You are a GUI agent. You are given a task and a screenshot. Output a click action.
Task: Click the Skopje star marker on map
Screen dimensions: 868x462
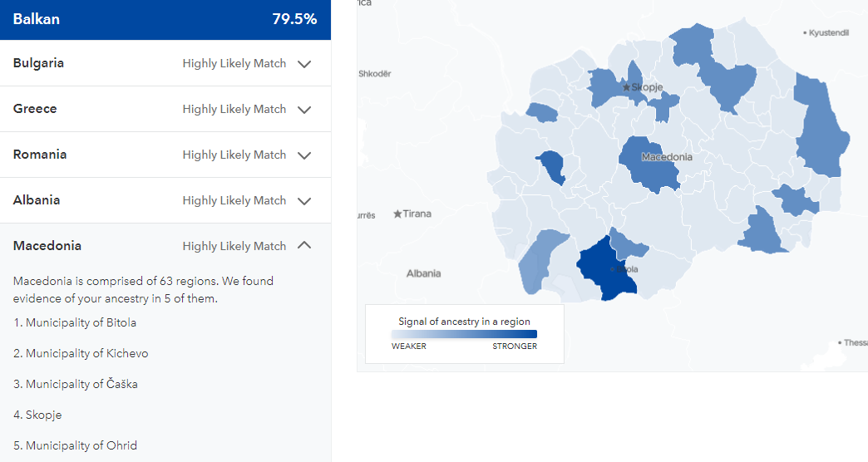click(626, 87)
